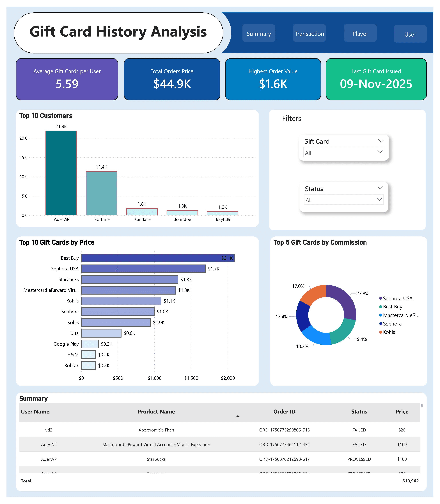440x504 pixels.
Task: Sort table by Price column header
Action: tap(402, 412)
